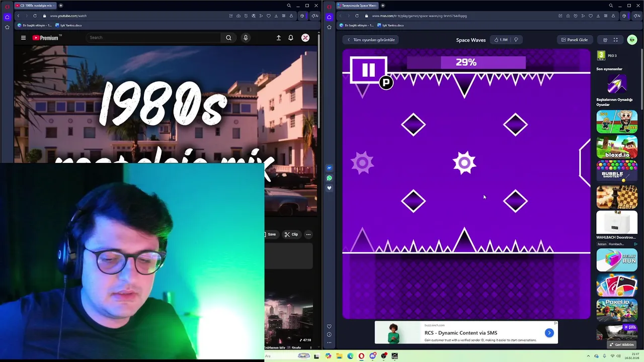Screen dimensions: 644x362
Task: Open new tab in YouTube window
Action: click(x=61, y=6)
